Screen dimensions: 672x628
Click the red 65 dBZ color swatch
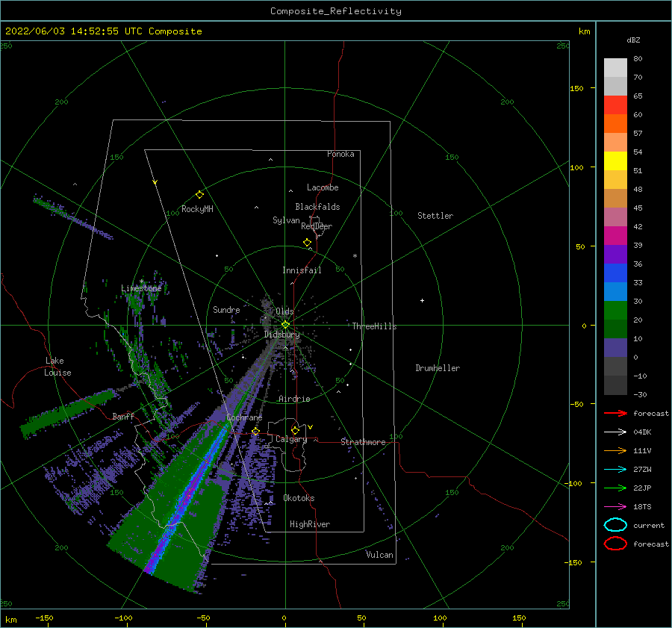615,105
